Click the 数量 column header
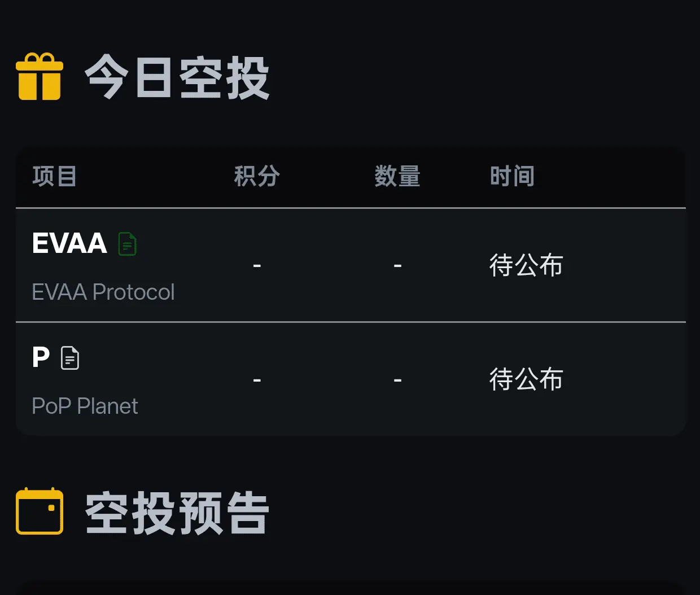 pyautogui.click(x=397, y=176)
